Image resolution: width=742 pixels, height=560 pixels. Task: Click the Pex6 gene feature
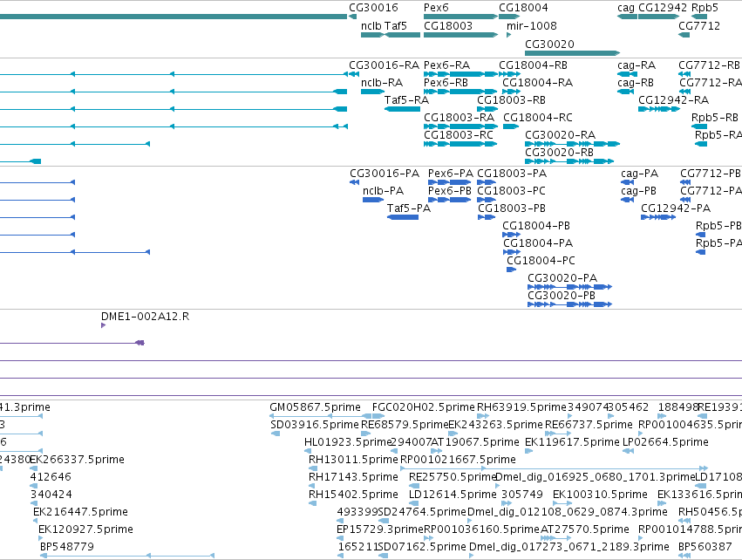point(460,17)
